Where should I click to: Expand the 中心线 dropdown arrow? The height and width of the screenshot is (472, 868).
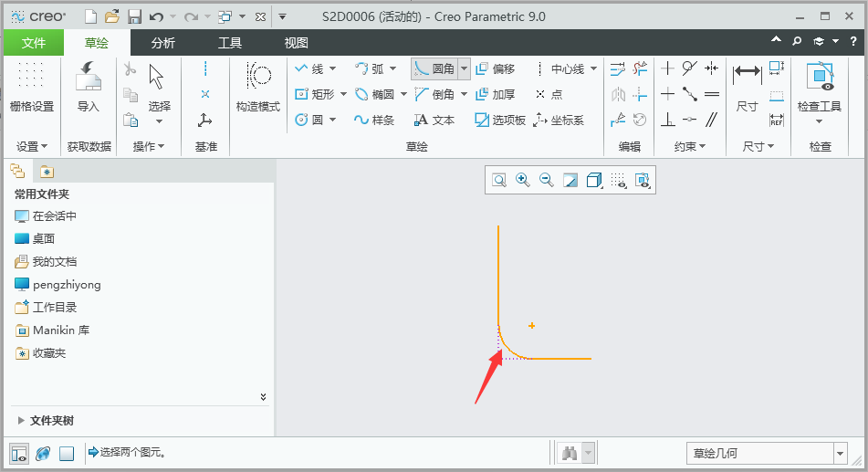(x=593, y=68)
